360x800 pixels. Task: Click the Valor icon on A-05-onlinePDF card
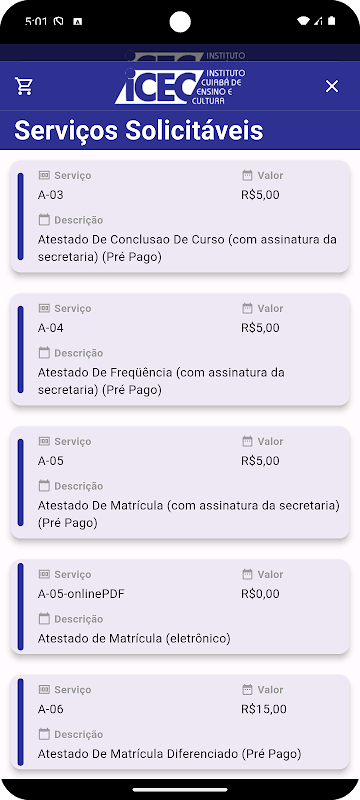pos(247,574)
